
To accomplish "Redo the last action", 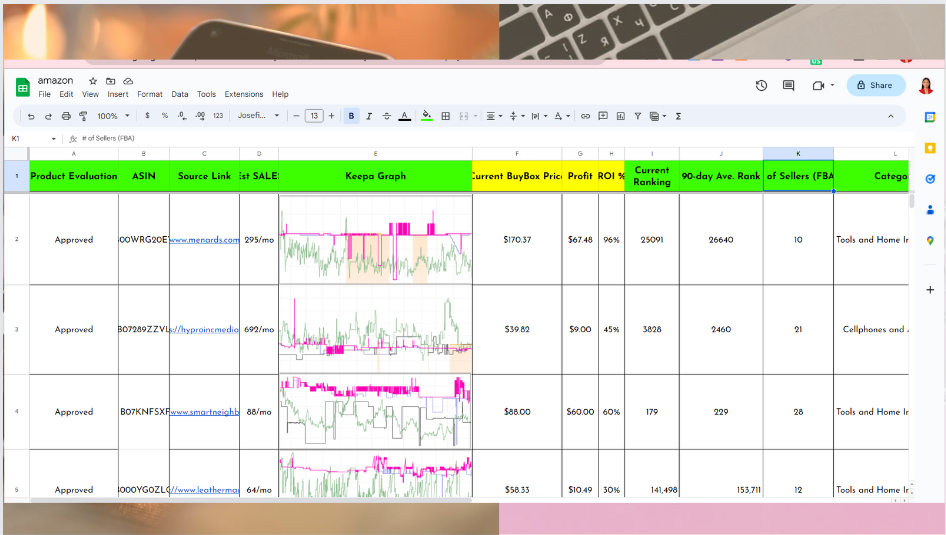I will 48,116.
